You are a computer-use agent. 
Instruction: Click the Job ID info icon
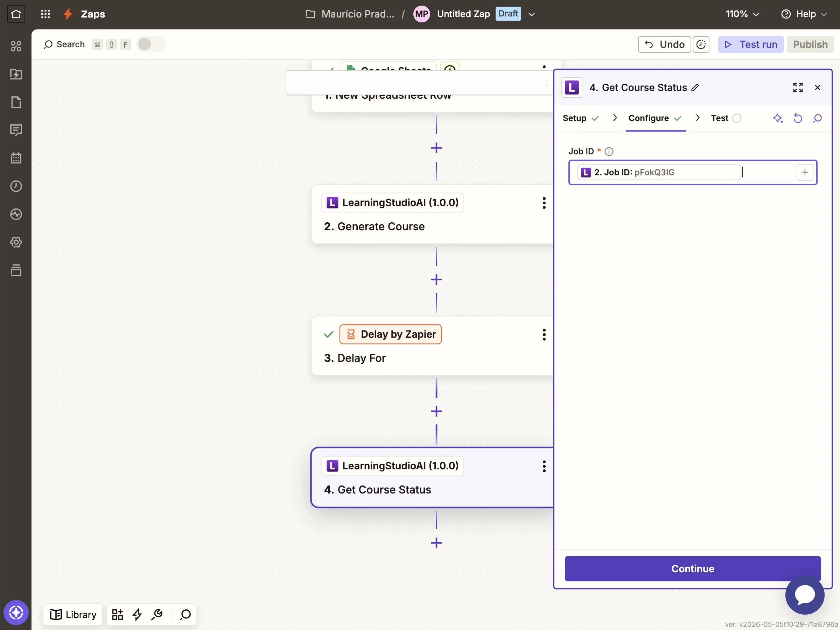tap(609, 152)
